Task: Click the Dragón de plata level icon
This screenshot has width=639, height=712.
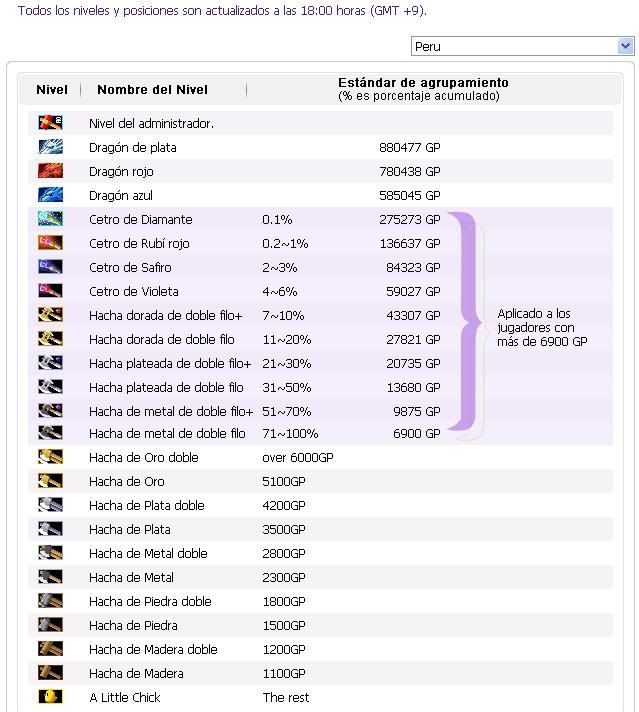Action: (50, 147)
